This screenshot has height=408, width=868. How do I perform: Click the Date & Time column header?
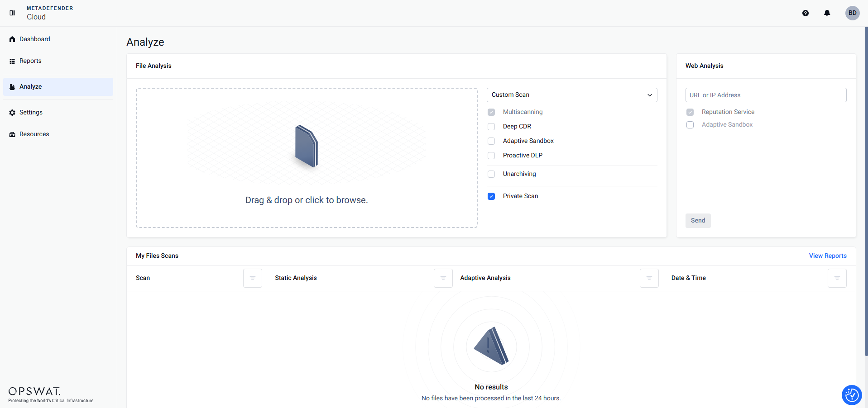tap(689, 278)
